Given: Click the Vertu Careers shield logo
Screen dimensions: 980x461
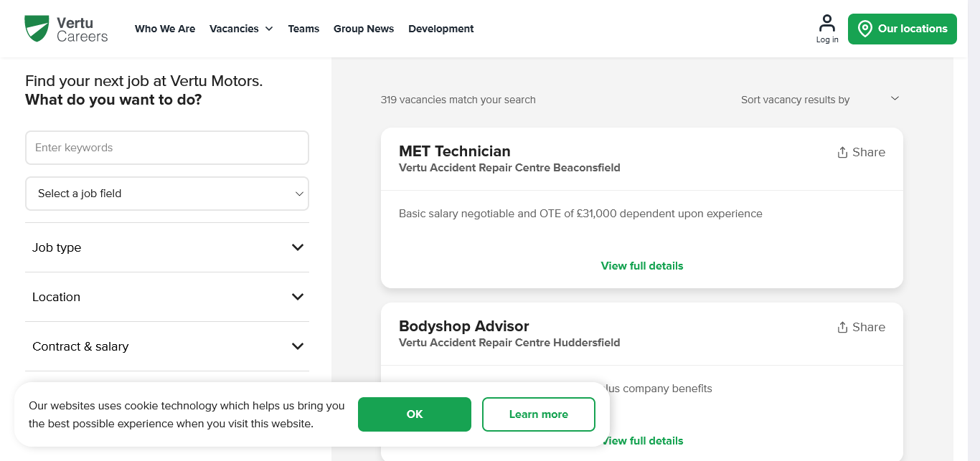Looking at the screenshot, I should 37,29.
